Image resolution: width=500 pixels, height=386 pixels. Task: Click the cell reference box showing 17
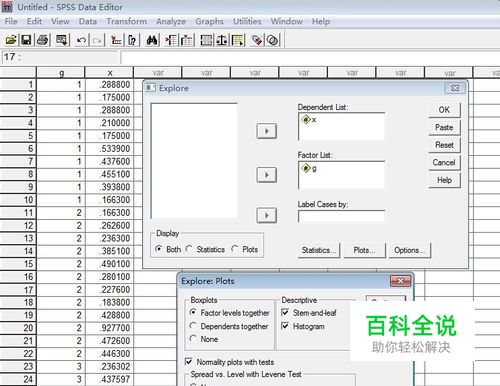[x=61, y=57]
